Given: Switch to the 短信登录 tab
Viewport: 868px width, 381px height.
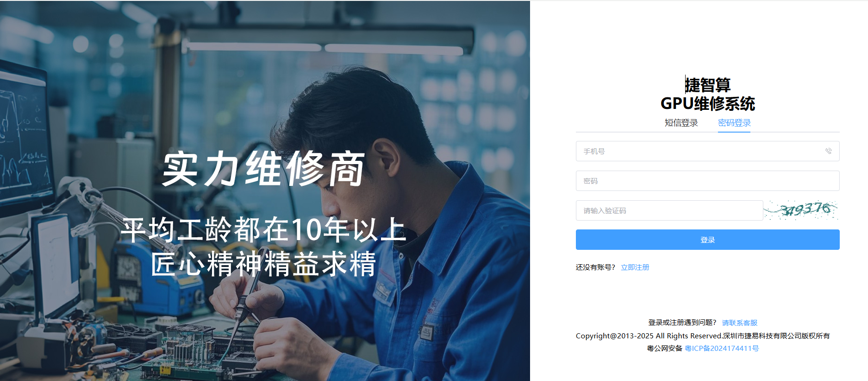Looking at the screenshot, I should [x=681, y=123].
